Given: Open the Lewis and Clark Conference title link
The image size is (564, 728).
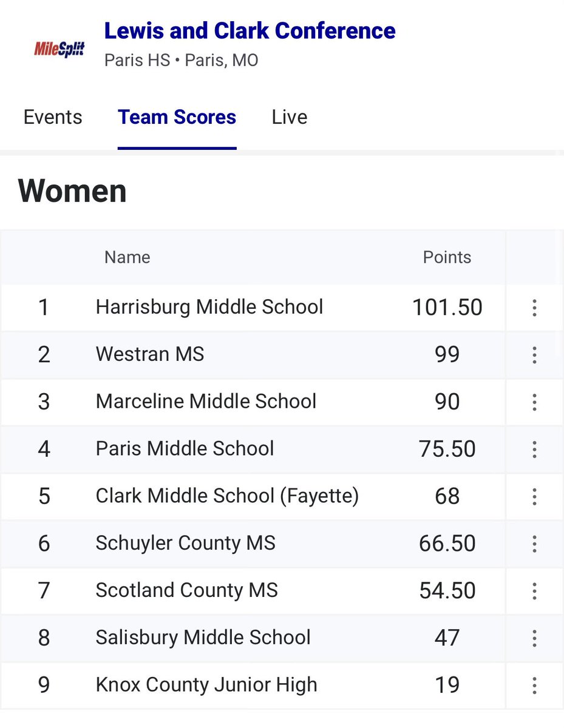Looking at the screenshot, I should pos(250,30).
